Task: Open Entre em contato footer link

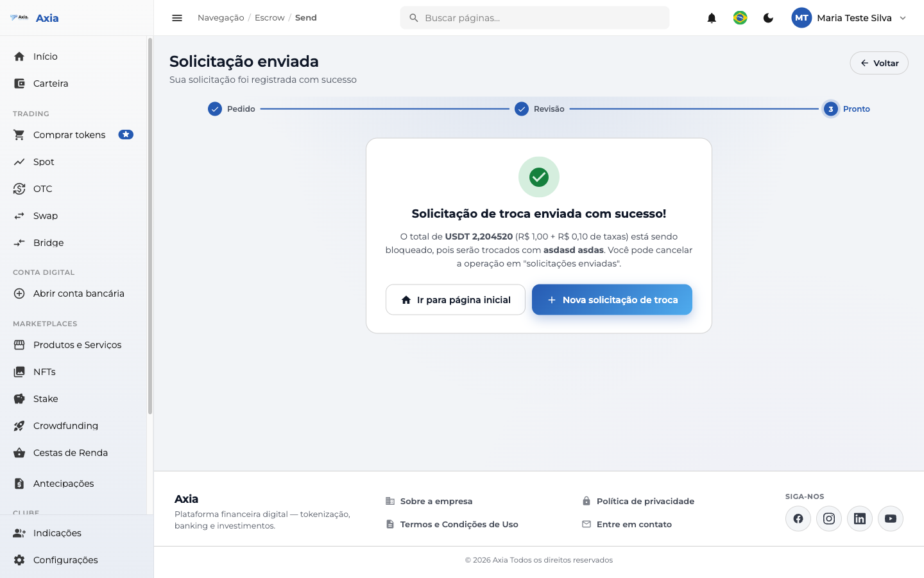Action: [627, 525]
